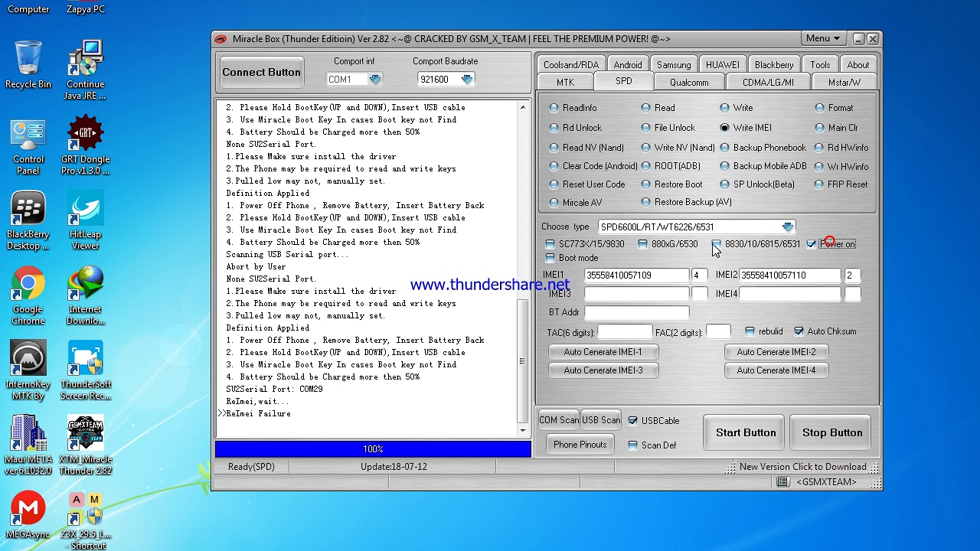This screenshot has height=551, width=980.
Task: Check the 880xG/6530 option
Action: 642,244
